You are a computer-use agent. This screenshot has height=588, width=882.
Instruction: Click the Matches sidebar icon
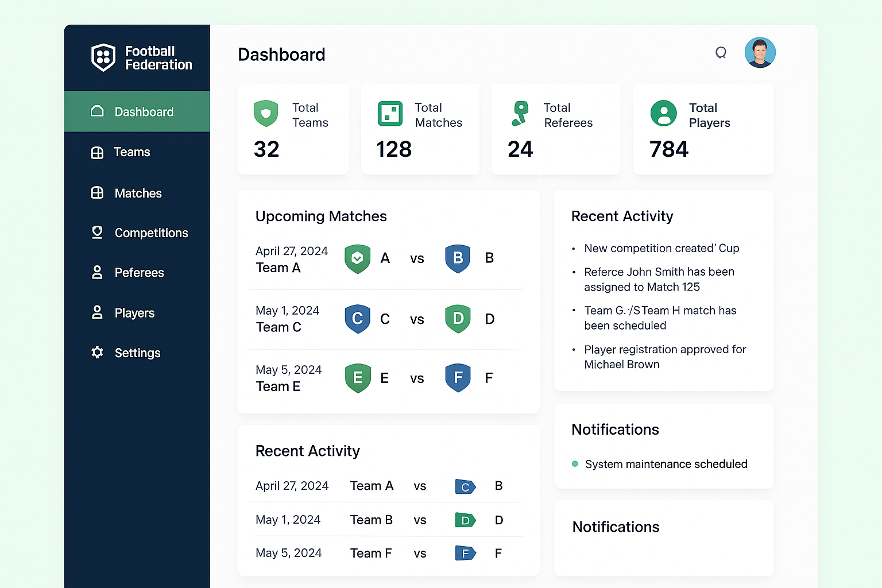[x=97, y=193]
